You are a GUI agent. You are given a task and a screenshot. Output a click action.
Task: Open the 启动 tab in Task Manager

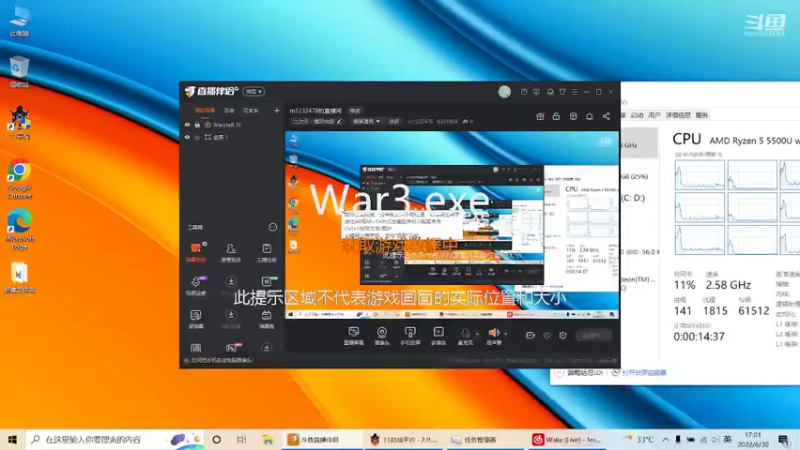coord(637,115)
